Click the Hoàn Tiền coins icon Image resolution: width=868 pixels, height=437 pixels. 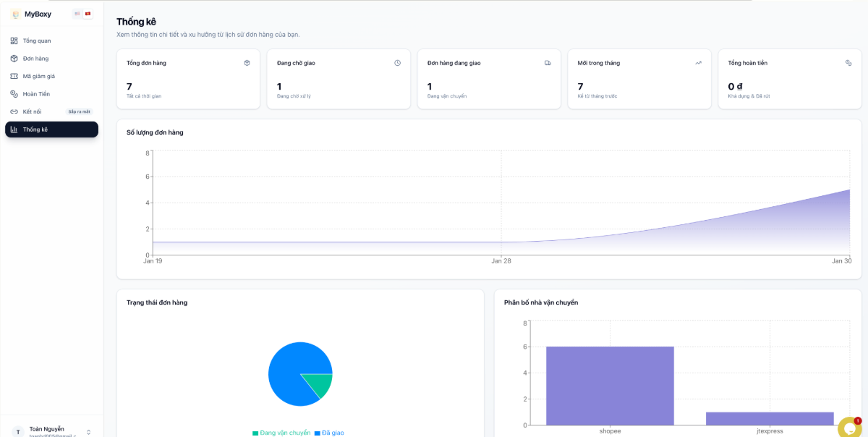coord(14,94)
